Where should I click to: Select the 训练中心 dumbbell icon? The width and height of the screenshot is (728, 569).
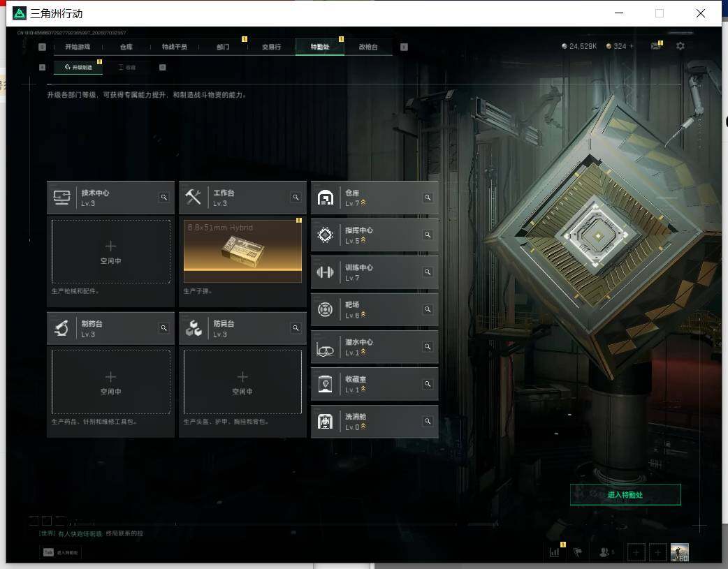pyautogui.click(x=325, y=272)
